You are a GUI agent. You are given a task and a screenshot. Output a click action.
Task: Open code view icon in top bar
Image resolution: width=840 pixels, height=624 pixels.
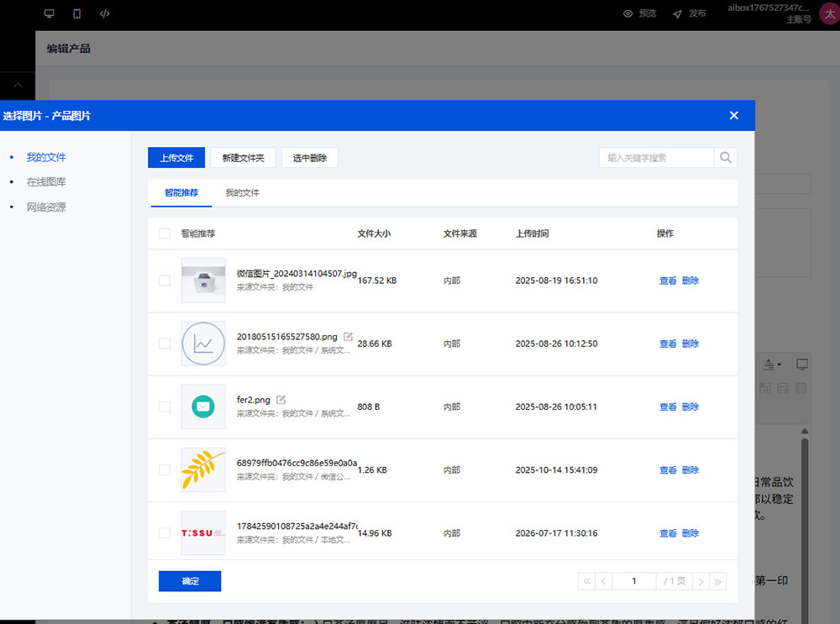pyautogui.click(x=105, y=13)
